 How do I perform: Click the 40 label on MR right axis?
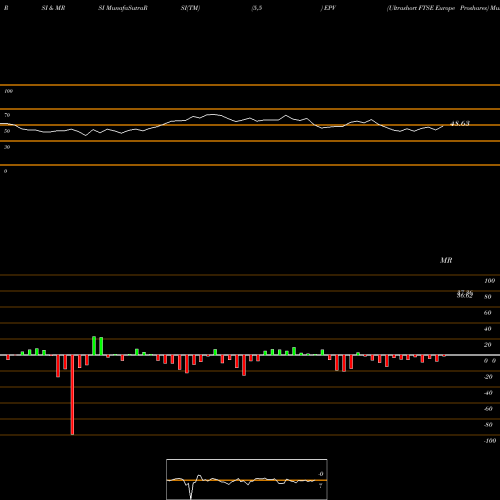488,329
